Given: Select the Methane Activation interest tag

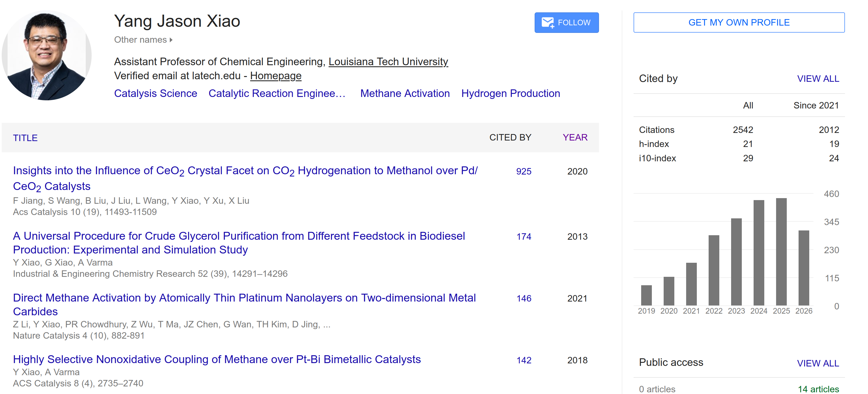Looking at the screenshot, I should pyautogui.click(x=405, y=93).
